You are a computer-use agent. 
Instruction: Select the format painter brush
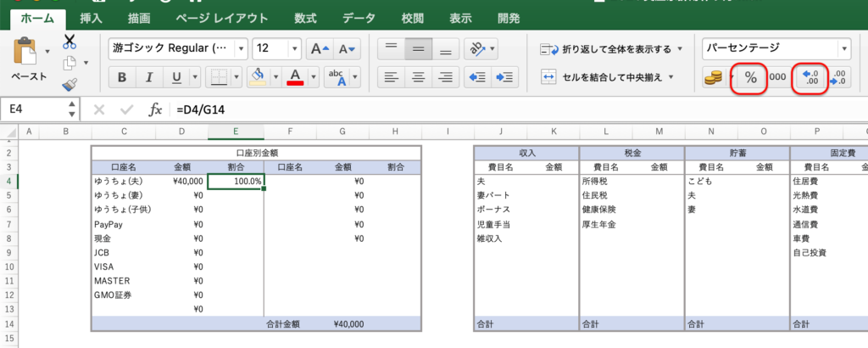click(70, 84)
